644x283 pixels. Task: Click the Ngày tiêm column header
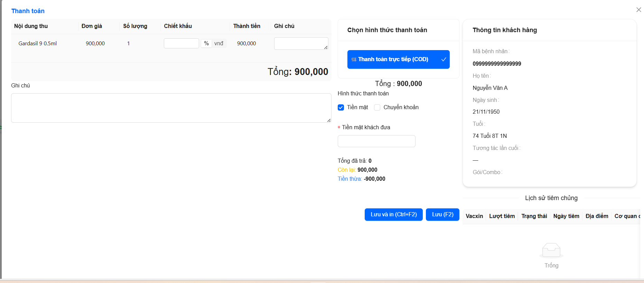click(566, 216)
